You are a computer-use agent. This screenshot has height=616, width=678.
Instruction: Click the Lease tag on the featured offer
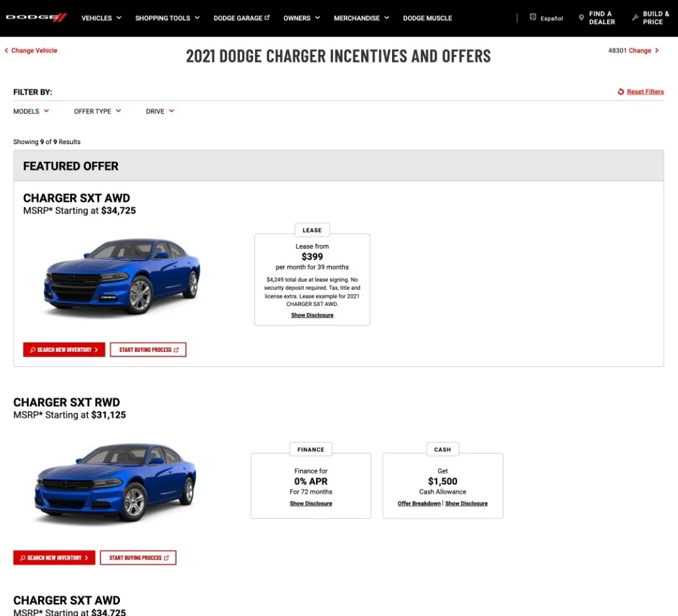click(312, 230)
